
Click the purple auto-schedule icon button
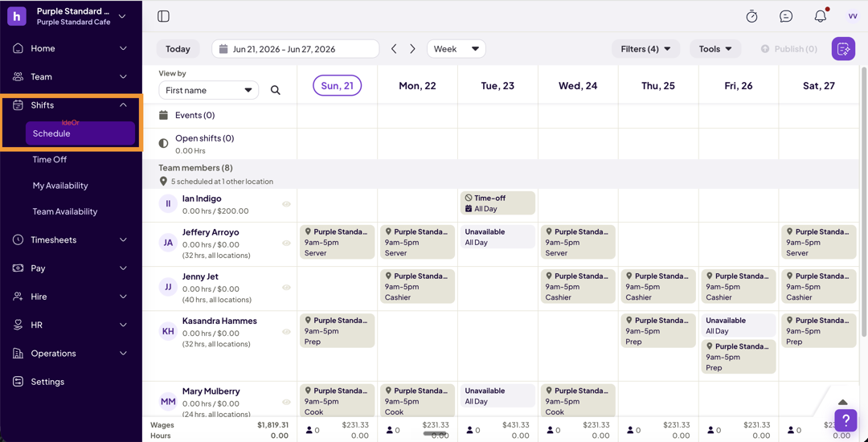click(x=843, y=49)
